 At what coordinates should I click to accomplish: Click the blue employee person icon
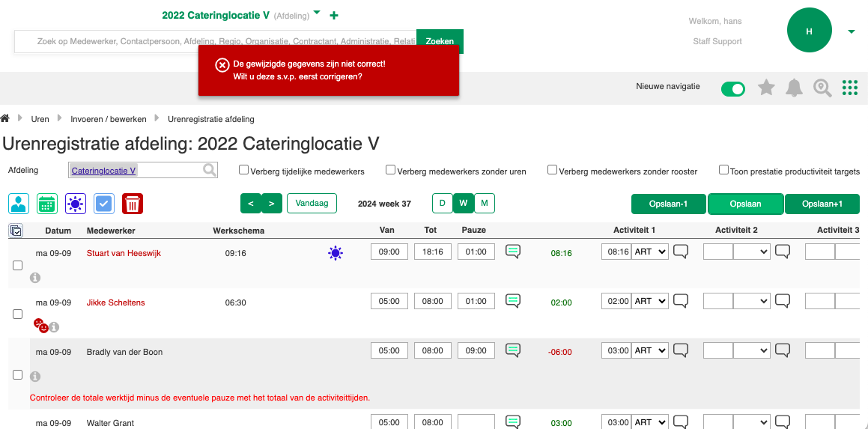(19, 204)
